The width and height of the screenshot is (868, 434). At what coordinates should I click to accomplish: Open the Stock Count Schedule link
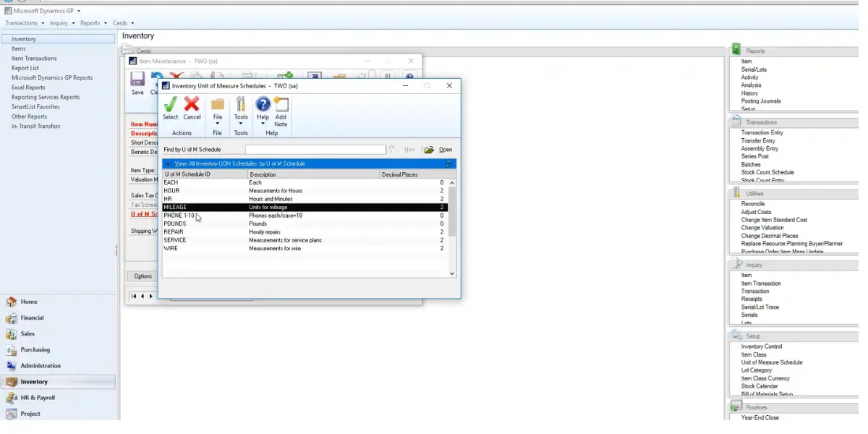pyautogui.click(x=767, y=172)
